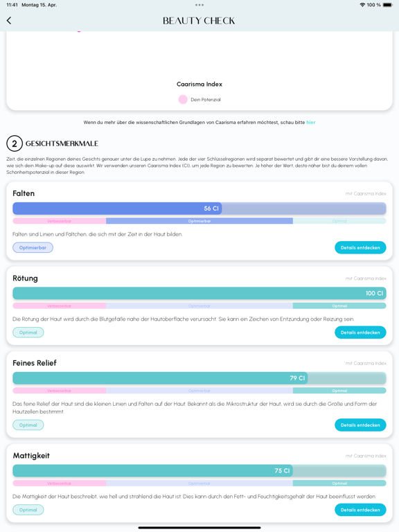Tap the Optimierbar badge under Falten

point(33,248)
